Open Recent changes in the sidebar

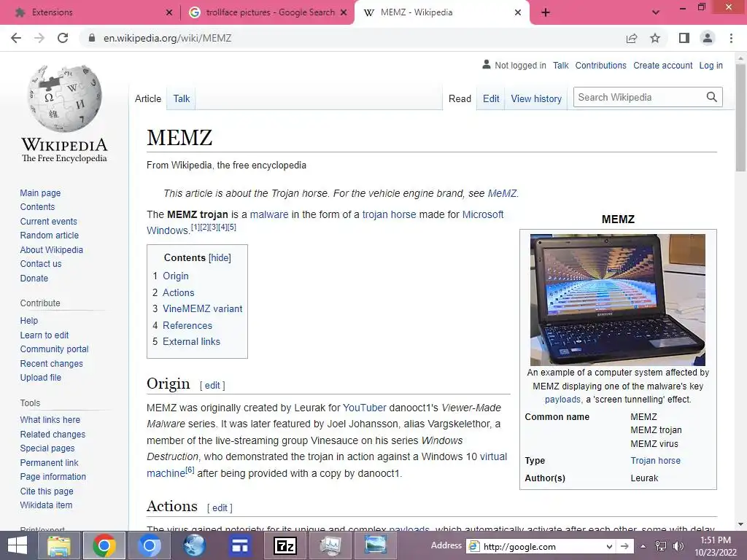[x=52, y=363]
